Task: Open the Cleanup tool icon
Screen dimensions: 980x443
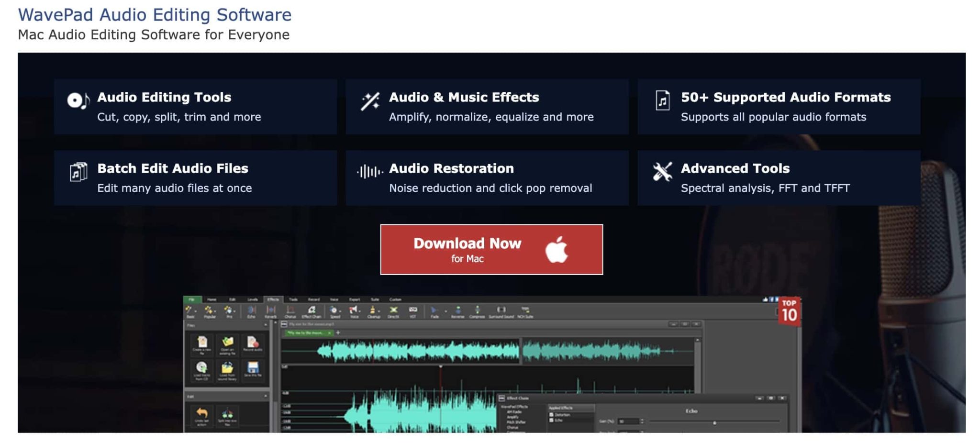Action: pyautogui.click(x=373, y=311)
